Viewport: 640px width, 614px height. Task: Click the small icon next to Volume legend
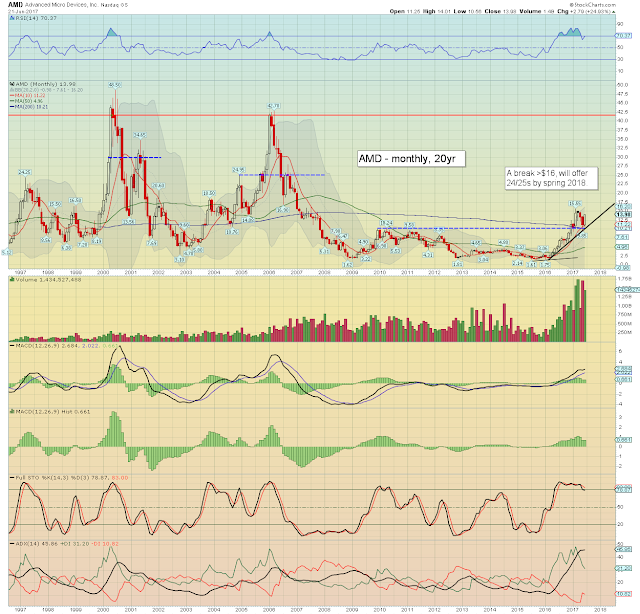pos(12,280)
